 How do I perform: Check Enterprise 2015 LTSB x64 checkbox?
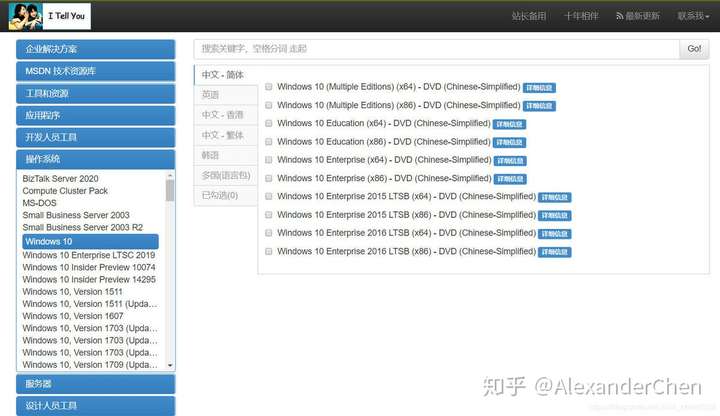coord(269,197)
